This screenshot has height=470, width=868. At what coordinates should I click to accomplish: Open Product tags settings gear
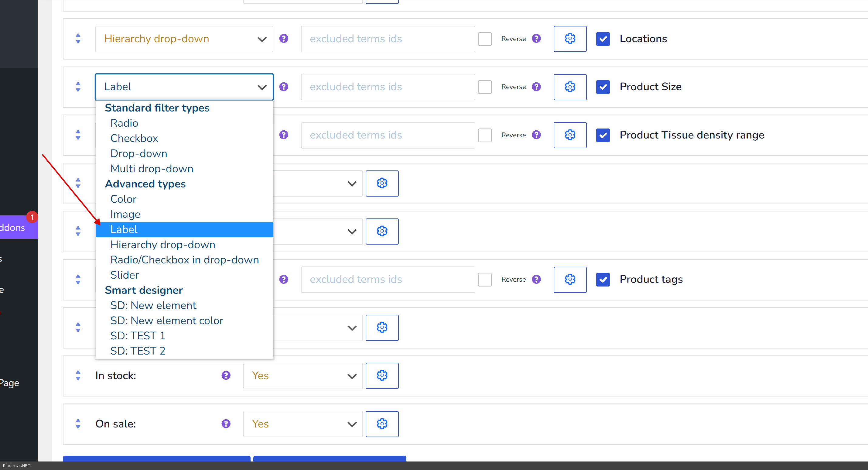(x=570, y=280)
